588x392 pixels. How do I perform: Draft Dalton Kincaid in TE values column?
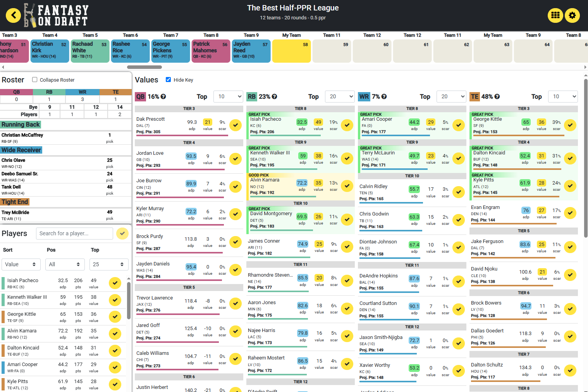570,159
